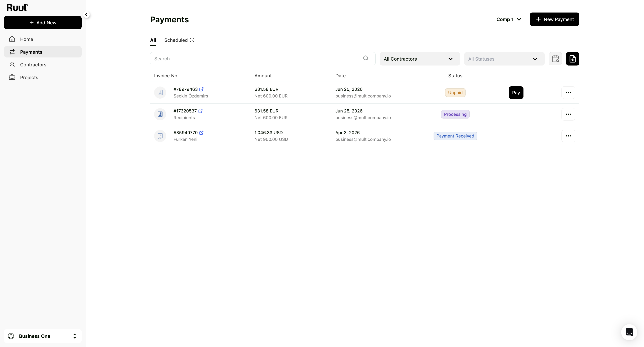This screenshot has width=644, height=347.
Task: Switch to the All tab
Action: (x=153, y=40)
